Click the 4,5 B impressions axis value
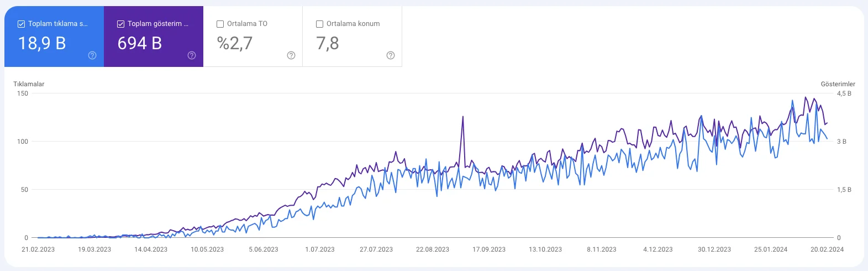 [x=844, y=93]
